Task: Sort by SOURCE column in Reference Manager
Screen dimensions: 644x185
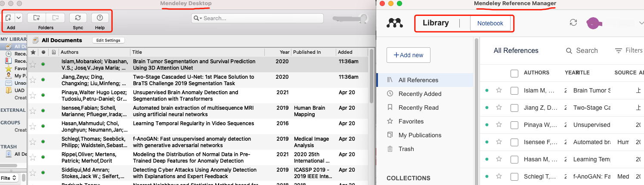Action: tap(625, 73)
